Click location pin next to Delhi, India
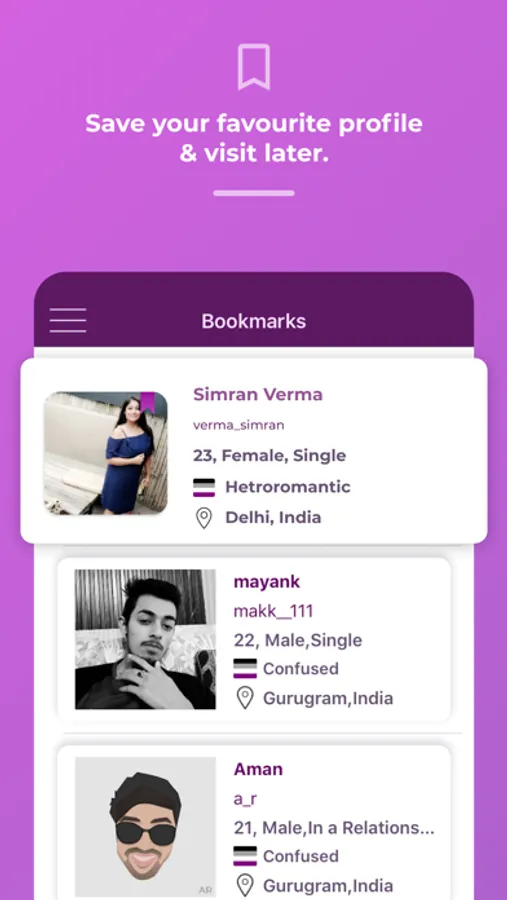 point(204,518)
